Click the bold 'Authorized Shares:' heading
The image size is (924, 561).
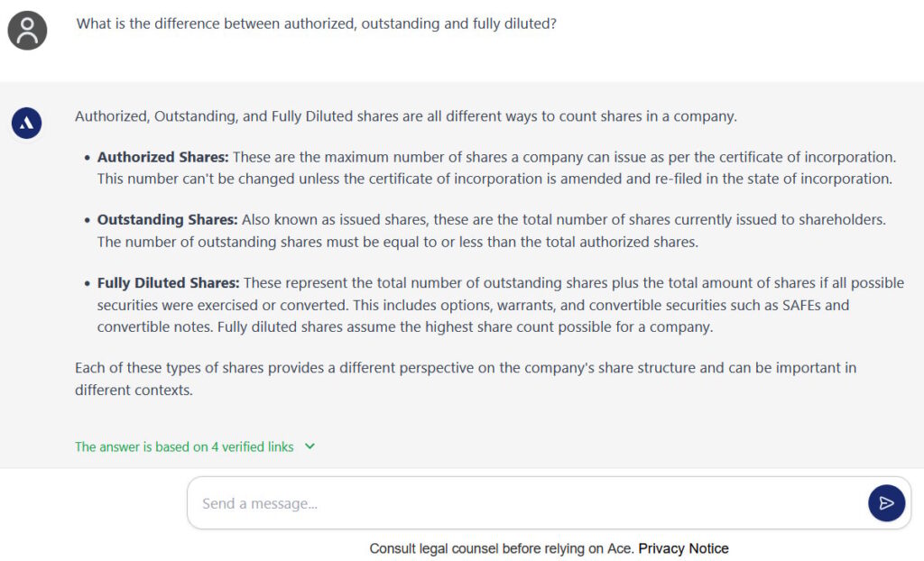162,157
